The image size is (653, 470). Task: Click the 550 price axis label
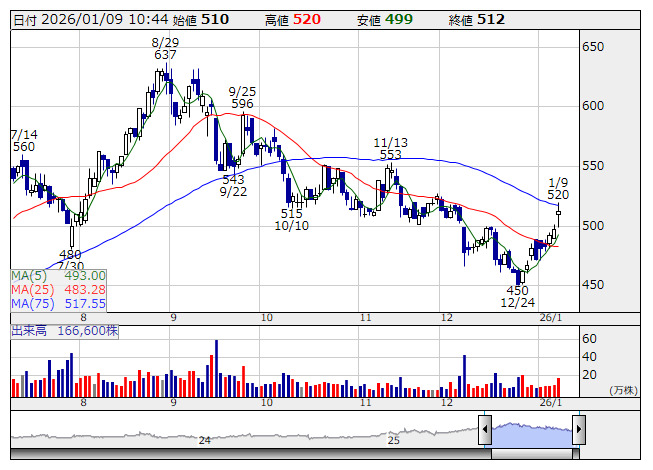593,166
